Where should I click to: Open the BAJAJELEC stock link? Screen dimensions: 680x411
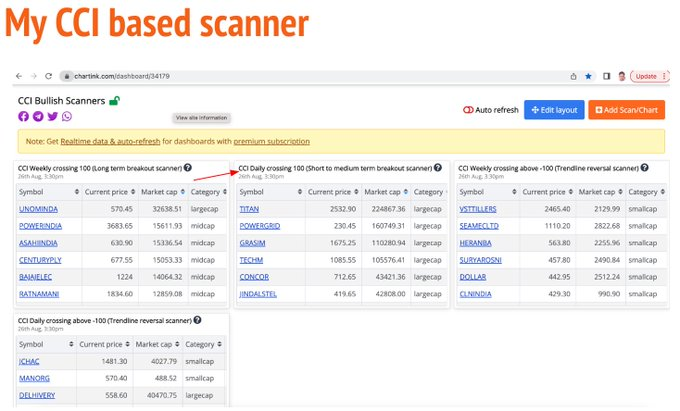coord(35,277)
